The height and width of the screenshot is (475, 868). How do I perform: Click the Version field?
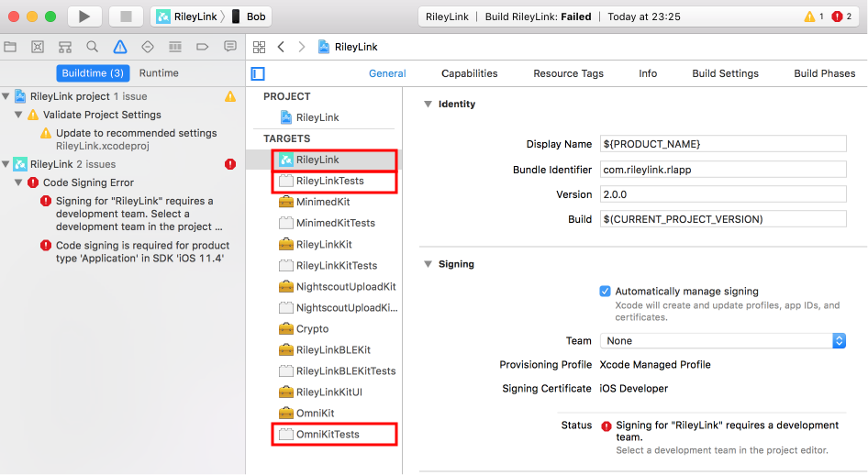pos(723,194)
